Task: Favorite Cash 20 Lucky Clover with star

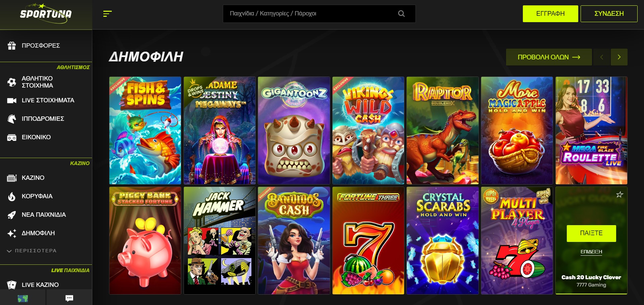Action: (620, 195)
